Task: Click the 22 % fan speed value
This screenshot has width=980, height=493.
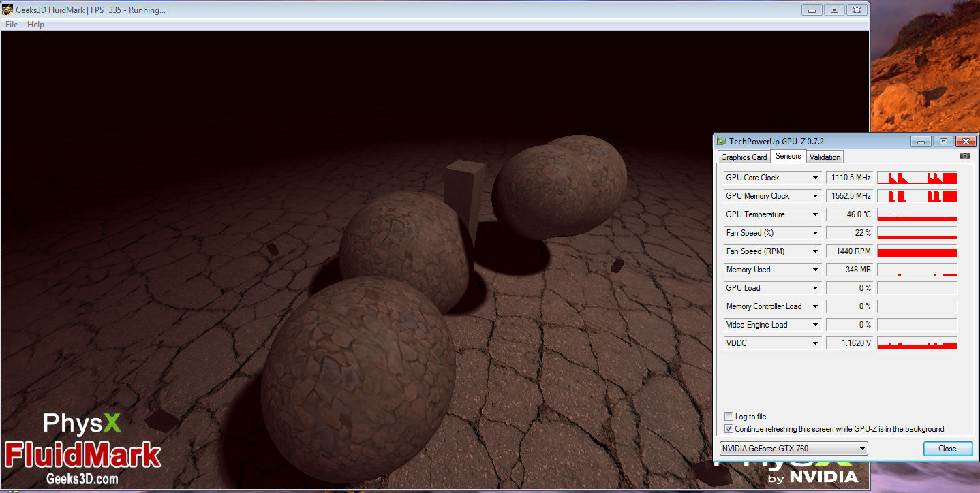Action: tap(849, 233)
